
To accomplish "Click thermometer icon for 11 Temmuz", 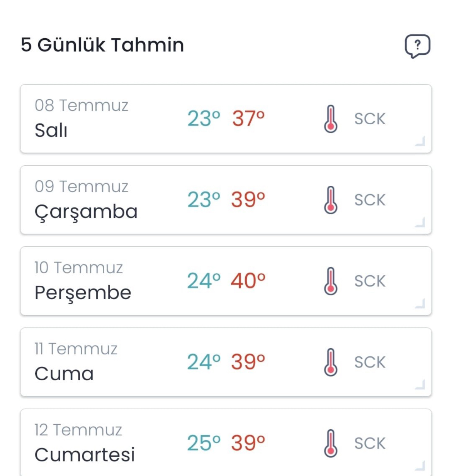I will click(x=331, y=362).
